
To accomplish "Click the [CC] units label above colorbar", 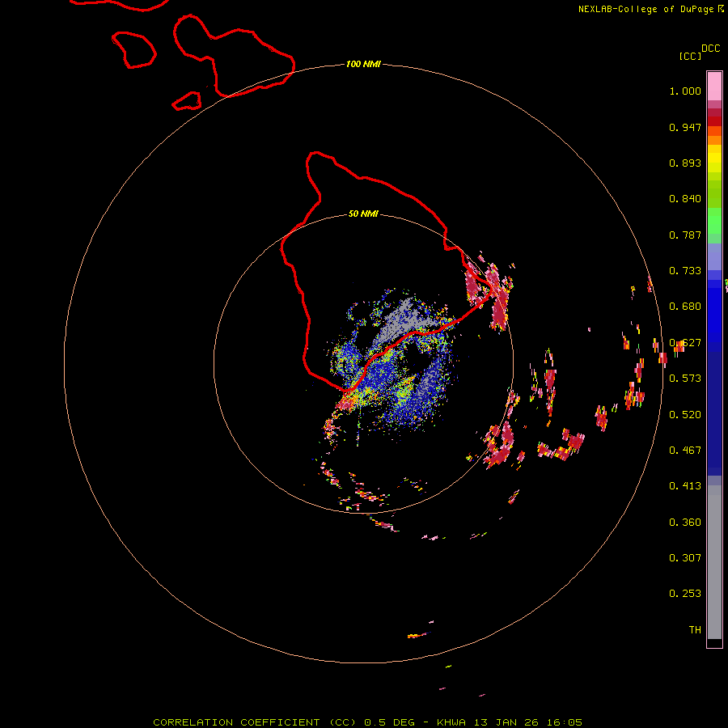I will (x=690, y=56).
